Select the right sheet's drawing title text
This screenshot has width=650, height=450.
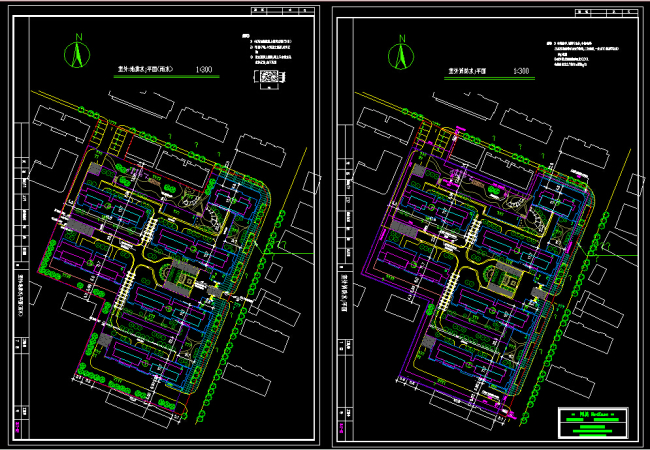click(x=467, y=72)
